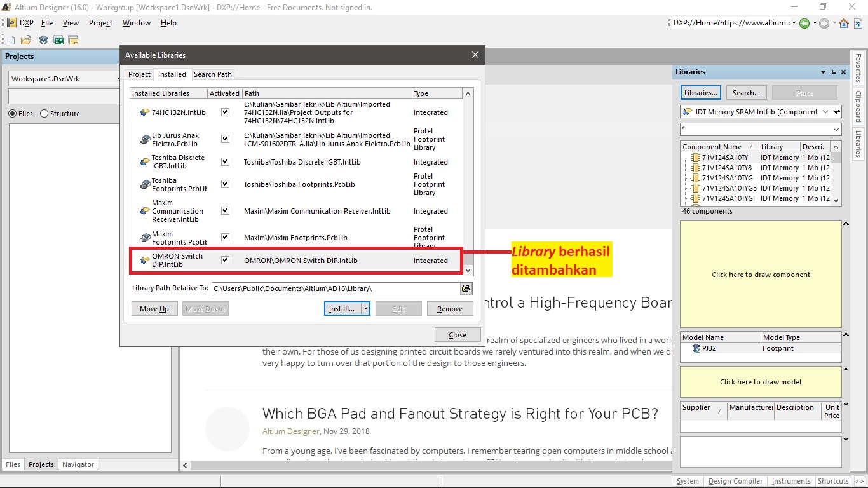Click the Install... button
Image resolution: width=868 pixels, height=488 pixels.
(x=342, y=309)
